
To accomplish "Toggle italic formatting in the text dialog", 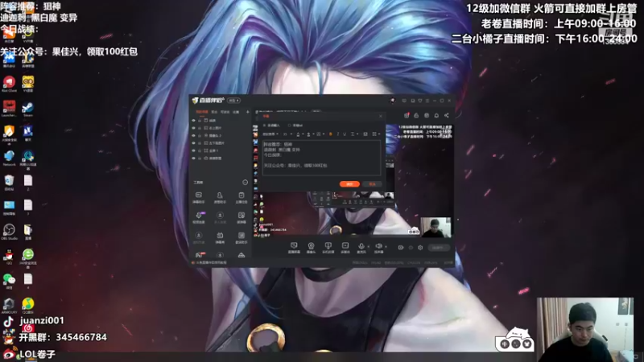I will [x=338, y=134].
